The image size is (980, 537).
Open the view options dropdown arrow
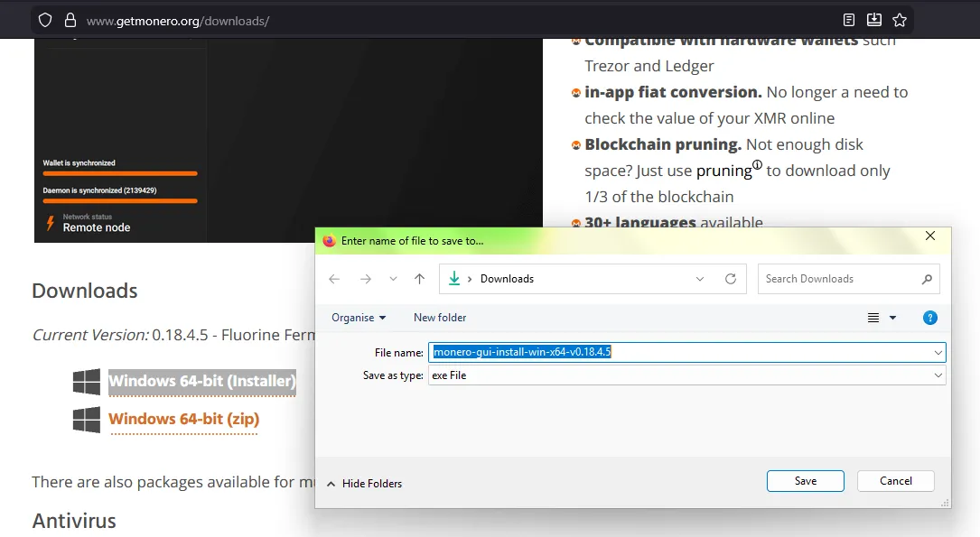click(x=893, y=318)
